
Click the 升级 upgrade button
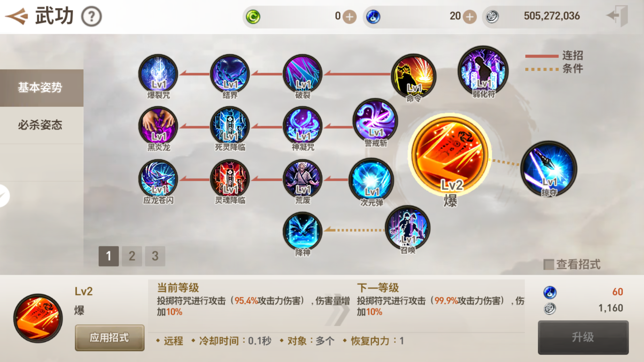click(583, 337)
